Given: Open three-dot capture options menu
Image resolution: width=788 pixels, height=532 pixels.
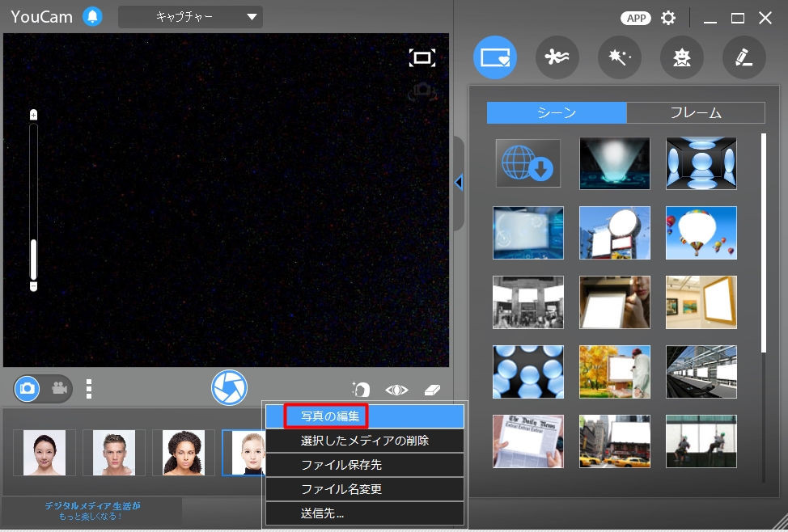Looking at the screenshot, I should pyautogui.click(x=89, y=389).
